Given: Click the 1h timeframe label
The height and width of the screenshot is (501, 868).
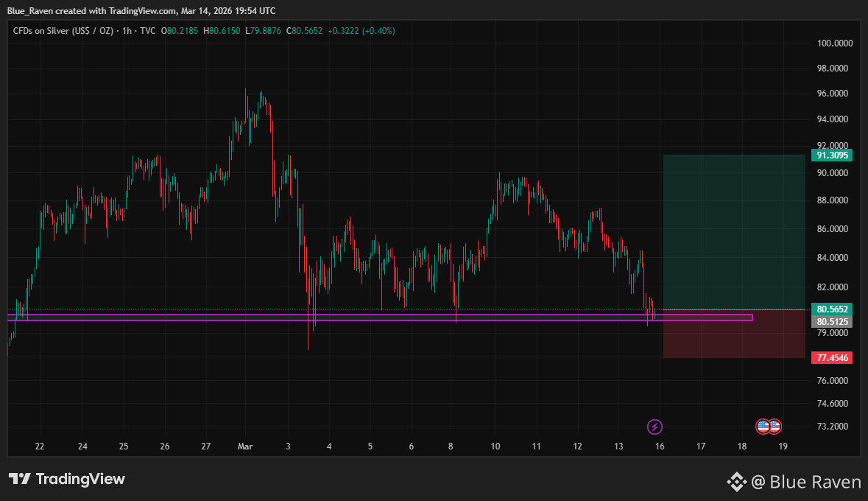Looking at the screenshot, I should pyautogui.click(x=127, y=31).
